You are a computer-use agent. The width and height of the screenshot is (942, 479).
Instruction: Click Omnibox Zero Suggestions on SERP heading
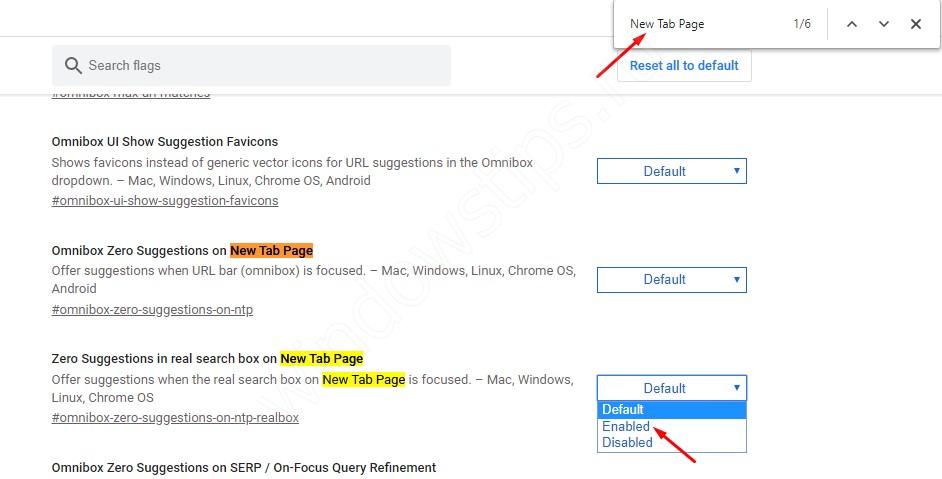[x=244, y=467]
